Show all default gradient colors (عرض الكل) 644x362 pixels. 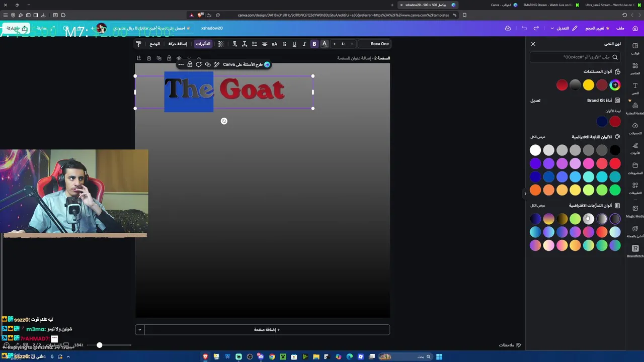(538, 205)
